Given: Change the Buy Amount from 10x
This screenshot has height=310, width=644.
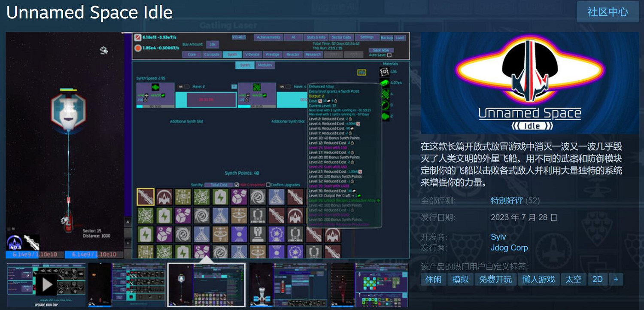Looking at the screenshot, I should (x=213, y=45).
